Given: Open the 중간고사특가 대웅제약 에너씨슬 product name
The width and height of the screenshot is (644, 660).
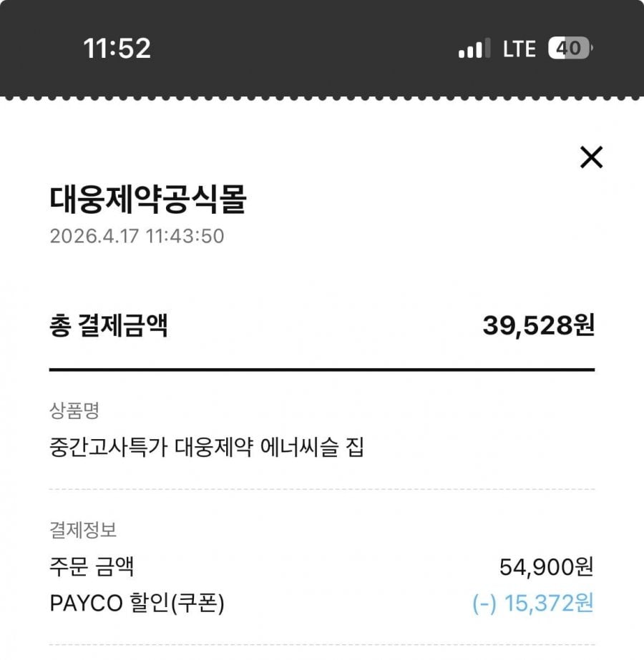Looking at the screenshot, I should (x=207, y=449).
